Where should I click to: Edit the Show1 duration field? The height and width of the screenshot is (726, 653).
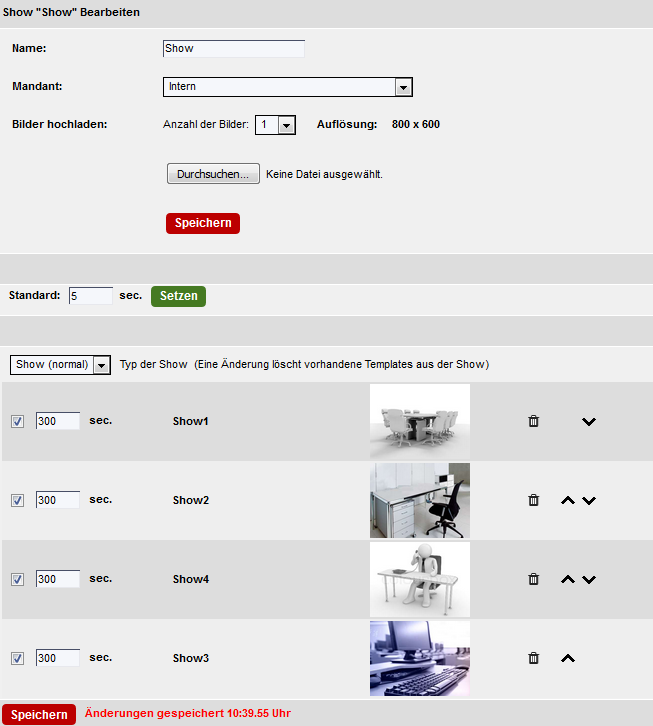[58, 421]
